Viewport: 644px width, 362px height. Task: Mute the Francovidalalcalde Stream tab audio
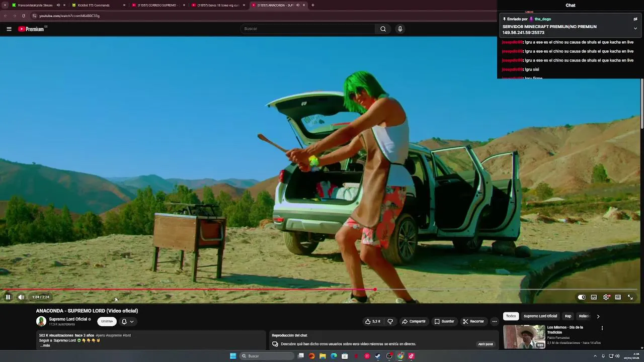tap(58, 5)
